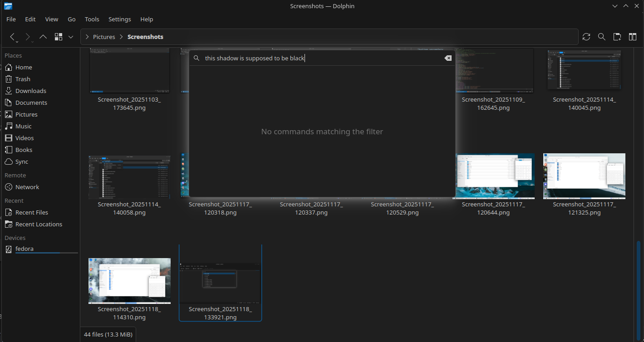The image size is (644, 342).
Task: Click the folder-plus icon in toolbar
Action: pos(617,37)
